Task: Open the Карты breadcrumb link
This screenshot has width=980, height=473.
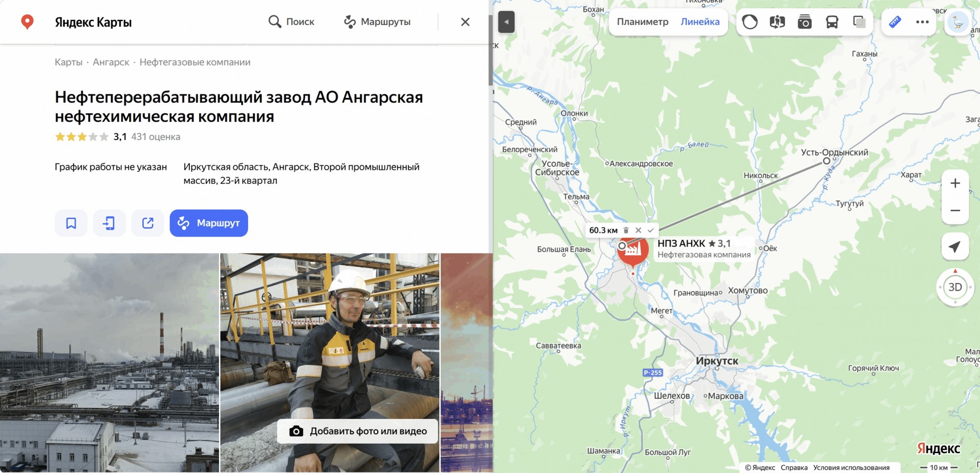Action: click(68, 62)
